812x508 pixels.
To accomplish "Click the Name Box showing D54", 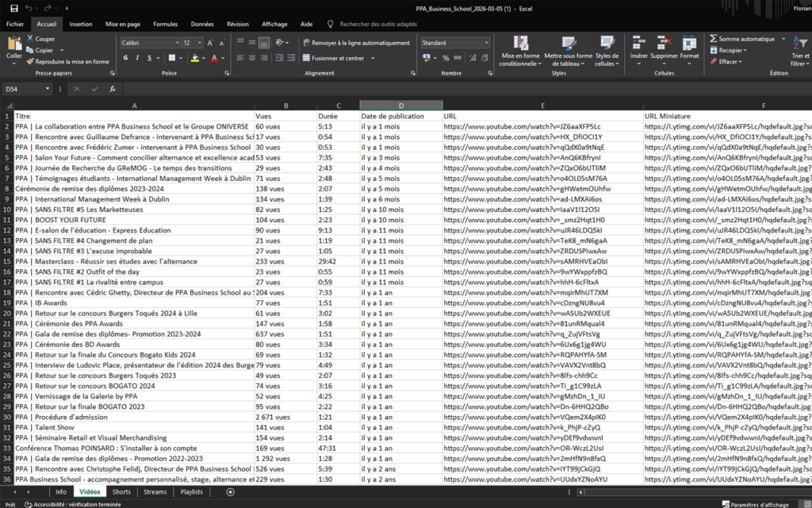I will pos(32,89).
